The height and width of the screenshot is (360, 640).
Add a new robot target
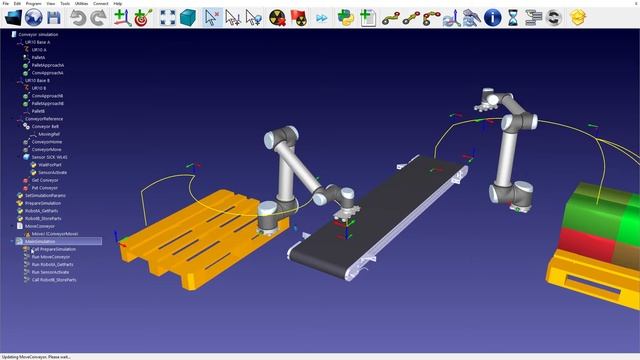[142, 18]
